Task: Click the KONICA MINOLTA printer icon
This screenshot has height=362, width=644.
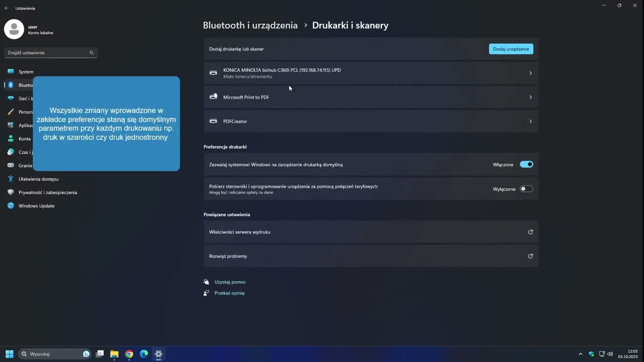Action: pyautogui.click(x=213, y=73)
